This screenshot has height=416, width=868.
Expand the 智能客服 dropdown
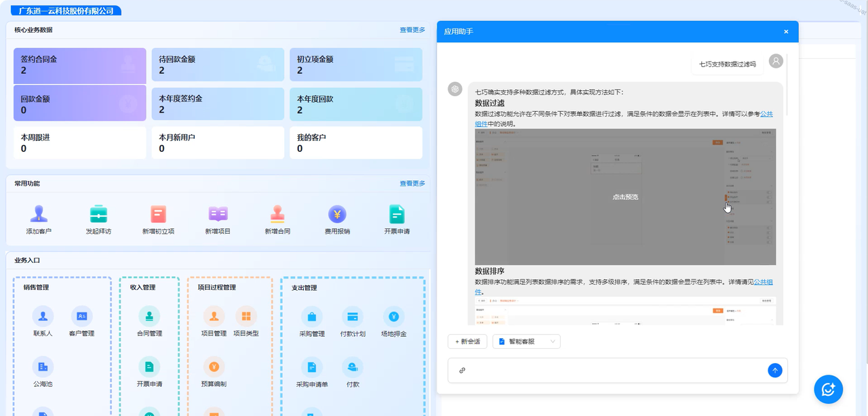526,341
